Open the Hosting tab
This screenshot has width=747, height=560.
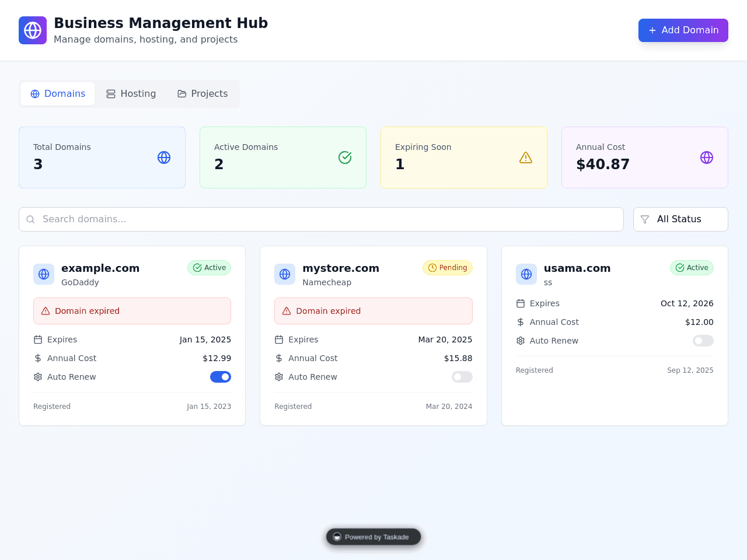point(131,94)
